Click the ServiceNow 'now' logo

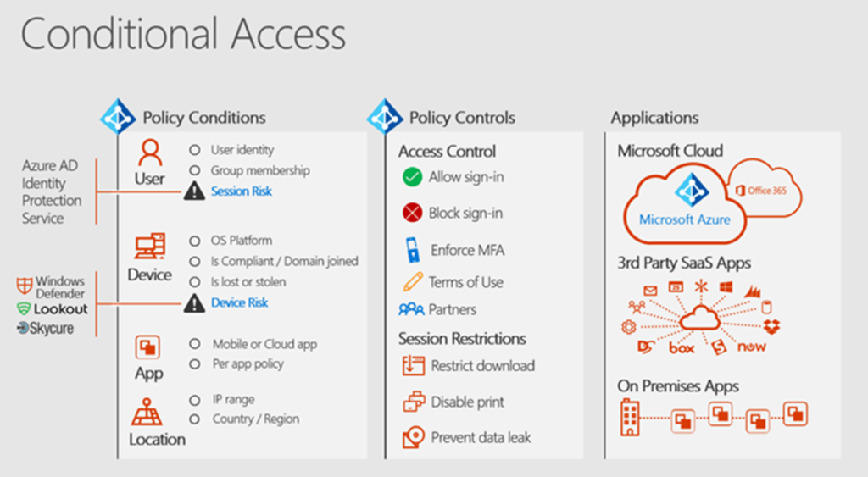[752, 347]
